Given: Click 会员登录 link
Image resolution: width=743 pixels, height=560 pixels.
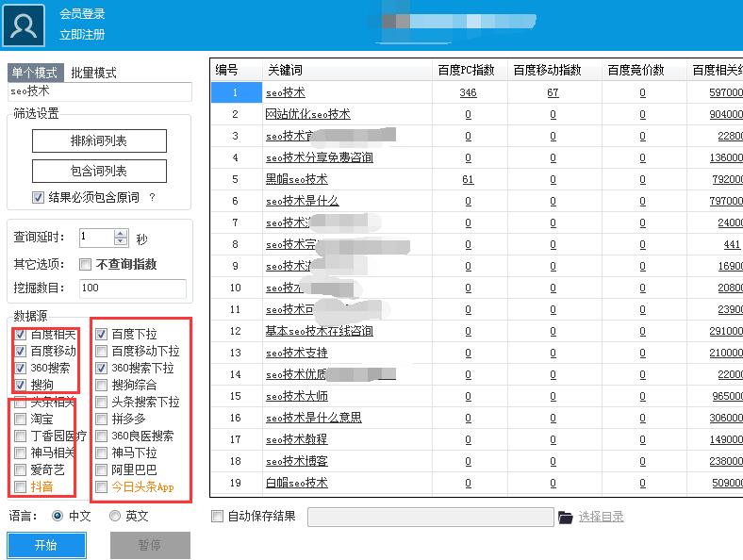Looking at the screenshot, I should [x=82, y=14].
